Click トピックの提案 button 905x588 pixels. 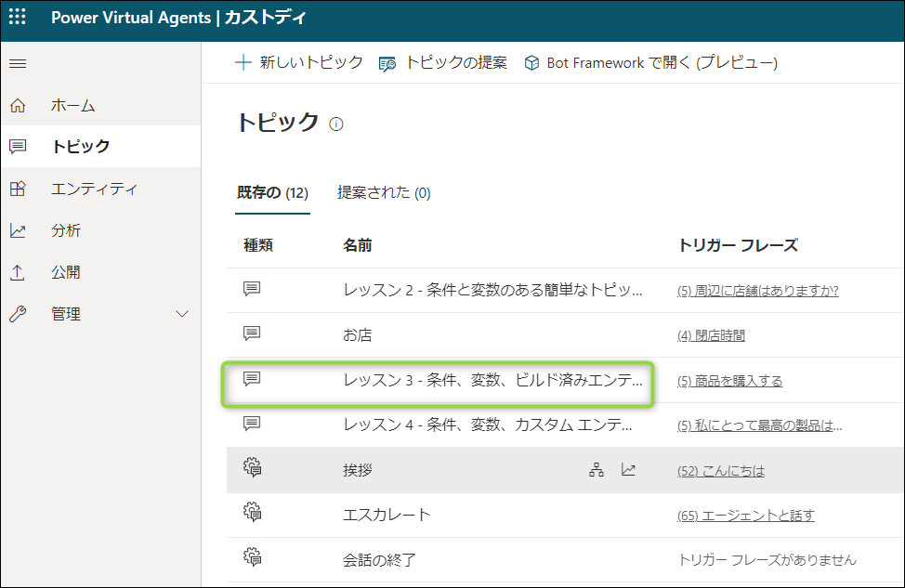(443, 62)
